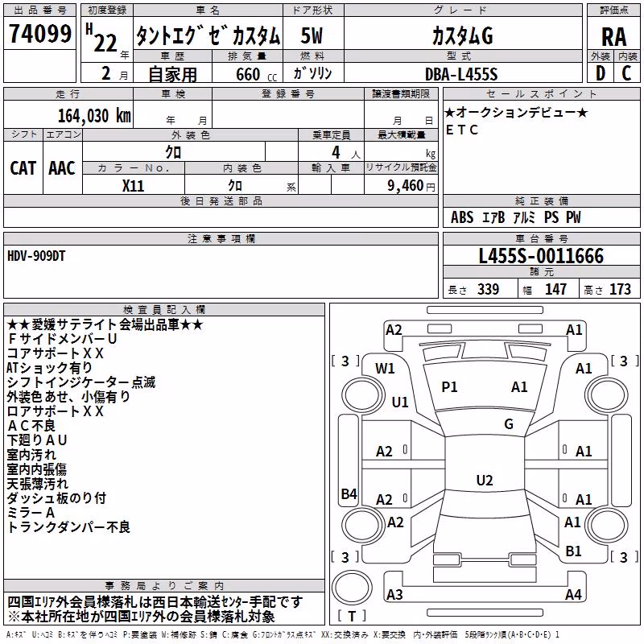Click rear bumper mark "A4"
Image resolution: width=644 pixels, height=644 pixels.
(573, 594)
